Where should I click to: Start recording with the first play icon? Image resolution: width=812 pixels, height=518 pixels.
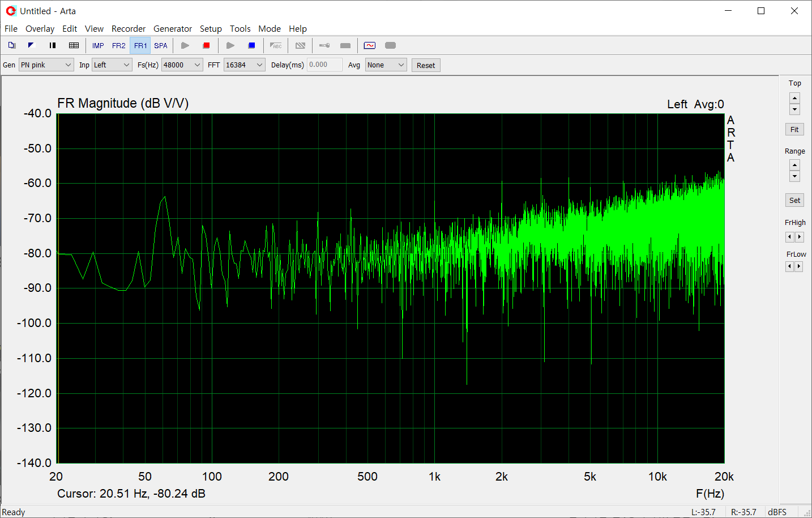tap(185, 45)
